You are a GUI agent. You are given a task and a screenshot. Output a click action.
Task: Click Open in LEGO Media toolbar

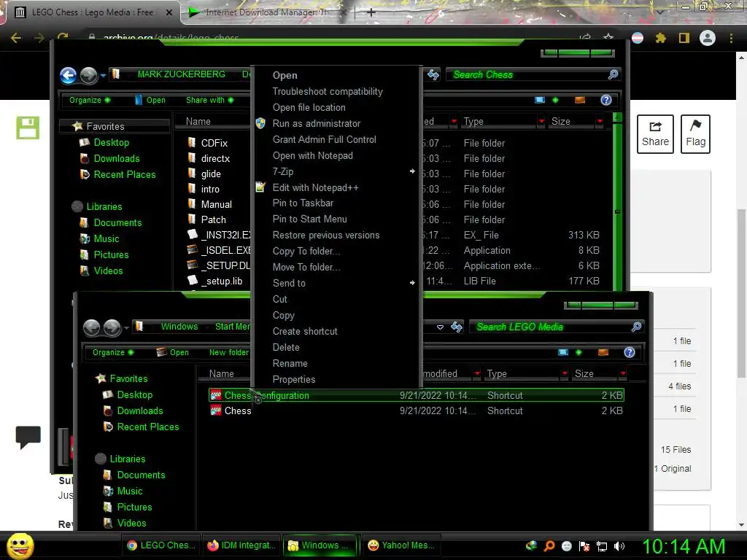[x=173, y=352]
